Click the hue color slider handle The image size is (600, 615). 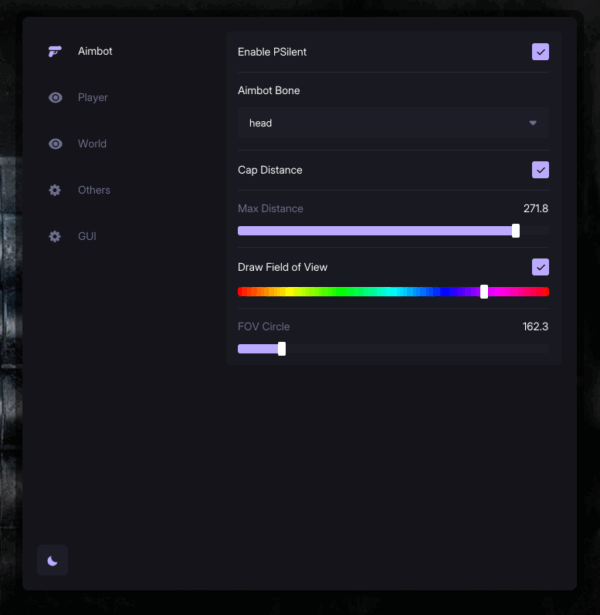click(x=484, y=292)
